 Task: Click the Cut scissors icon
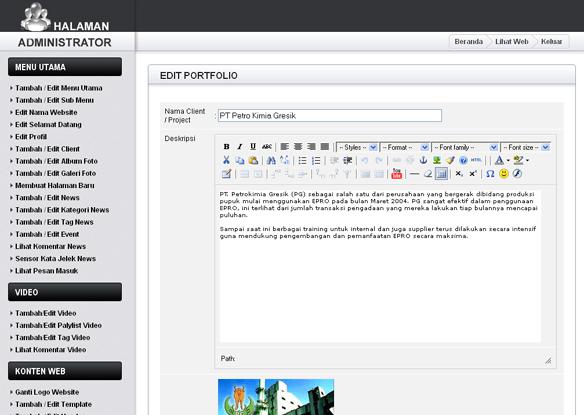(226, 160)
